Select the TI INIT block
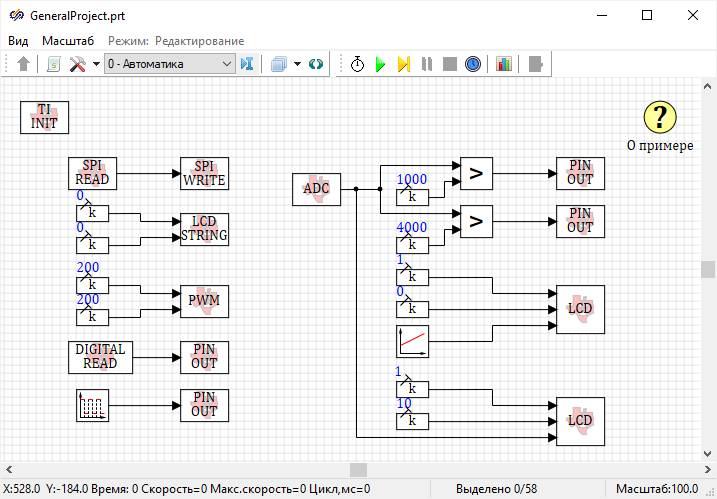This screenshot has width=717, height=499. pos(45,117)
